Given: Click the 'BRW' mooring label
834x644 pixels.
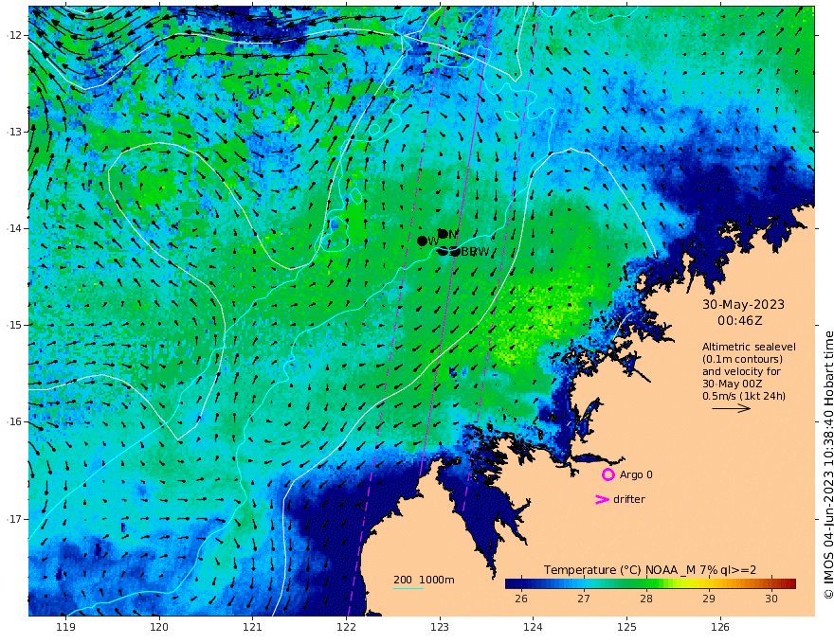Looking at the screenshot, I should [x=475, y=252].
